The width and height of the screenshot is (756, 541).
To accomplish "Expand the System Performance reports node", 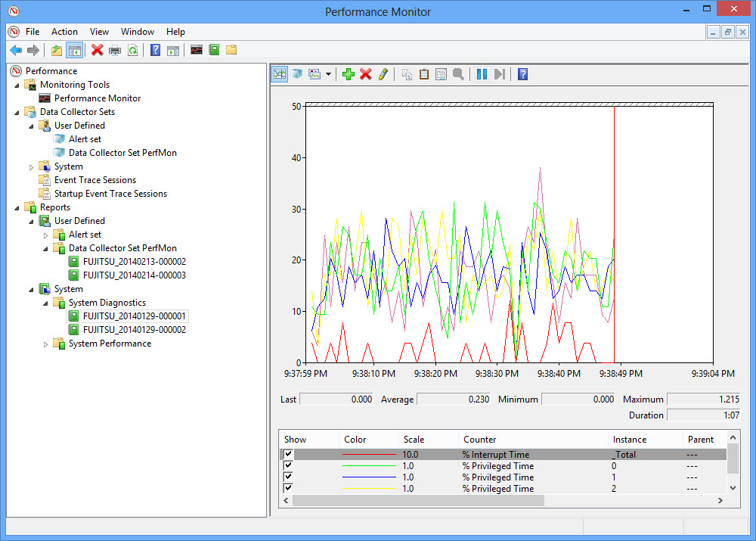I will [x=46, y=344].
